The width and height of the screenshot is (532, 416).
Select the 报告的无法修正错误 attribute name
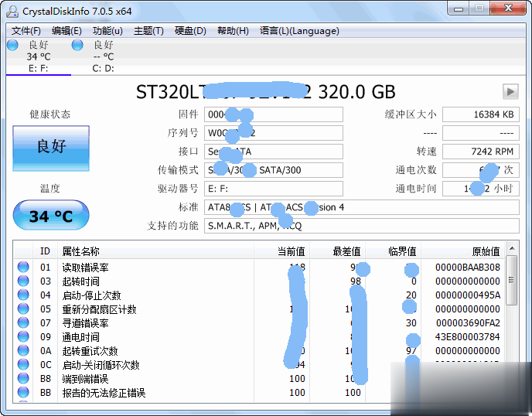point(104,393)
